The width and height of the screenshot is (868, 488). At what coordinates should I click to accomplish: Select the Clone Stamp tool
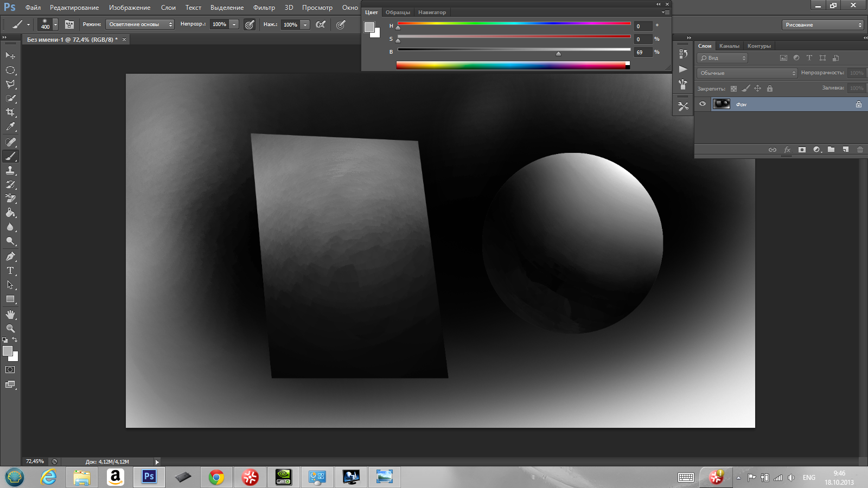(x=10, y=170)
